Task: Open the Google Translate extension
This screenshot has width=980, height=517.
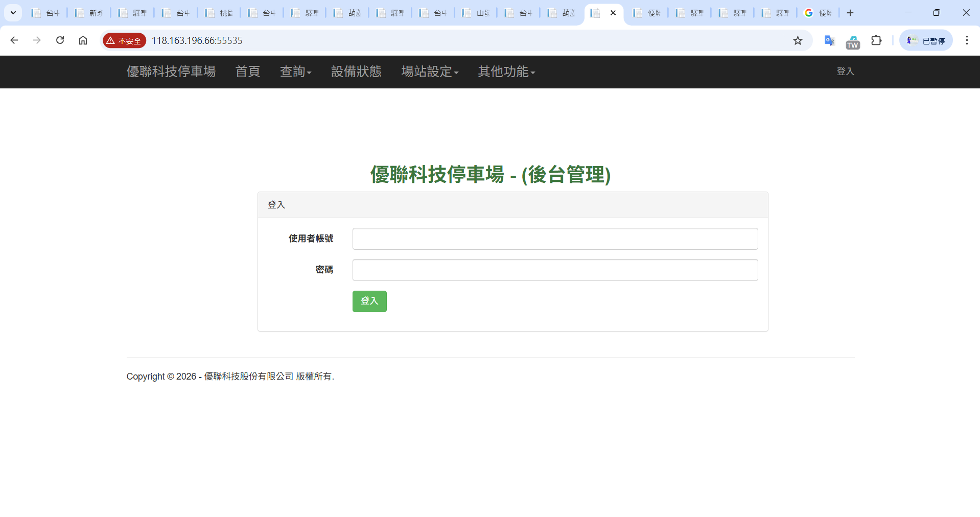Action: [829, 40]
